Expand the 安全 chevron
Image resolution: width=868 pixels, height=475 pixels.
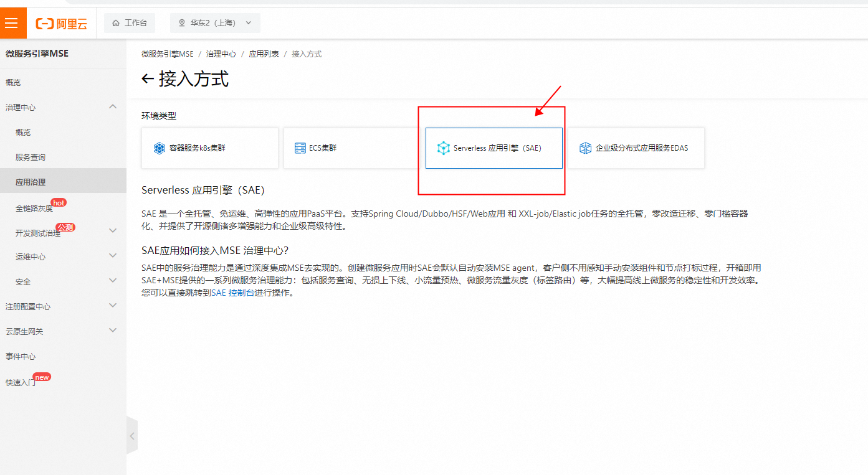click(x=113, y=280)
